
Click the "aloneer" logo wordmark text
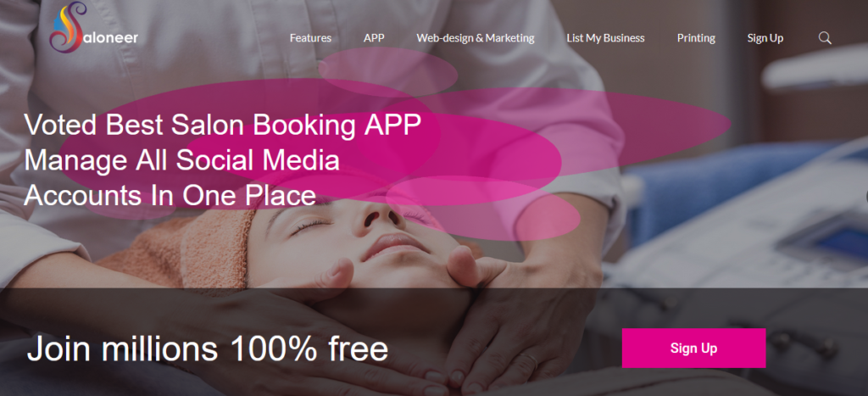tap(113, 38)
